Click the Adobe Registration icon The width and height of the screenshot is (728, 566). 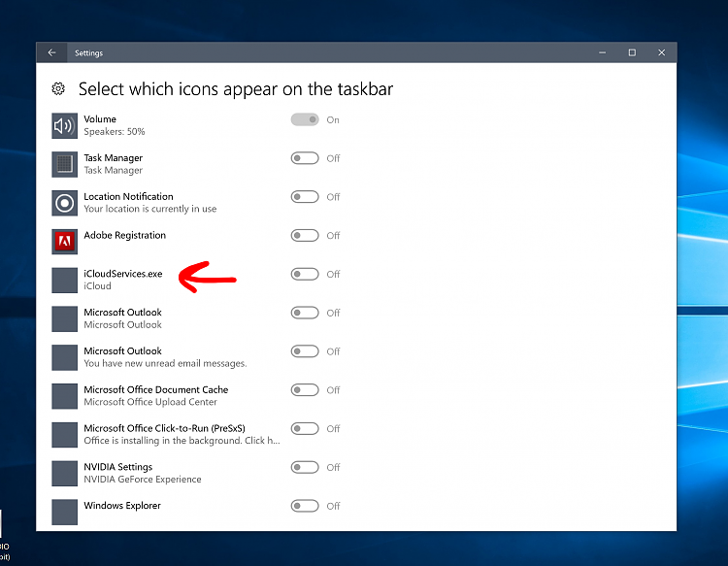[x=64, y=242]
